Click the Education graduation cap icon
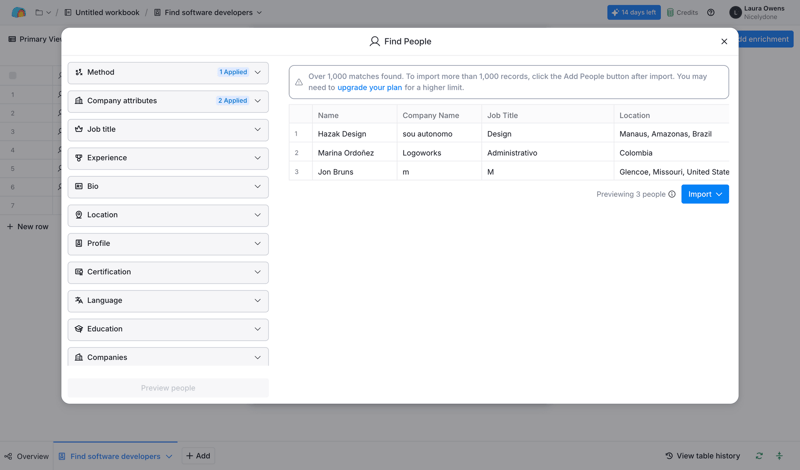The width and height of the screenshot is (800, 470). pyautogui.click(x=79, y=329)
